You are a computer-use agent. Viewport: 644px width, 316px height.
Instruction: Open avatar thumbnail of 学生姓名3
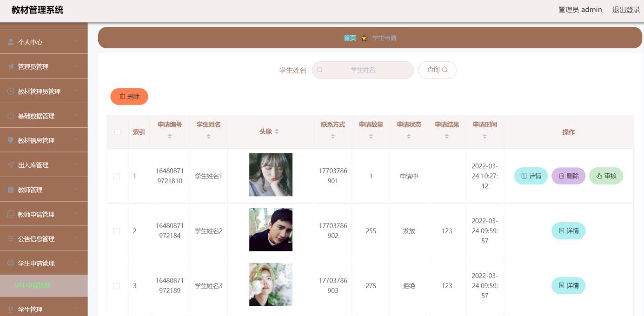(271, 284)
